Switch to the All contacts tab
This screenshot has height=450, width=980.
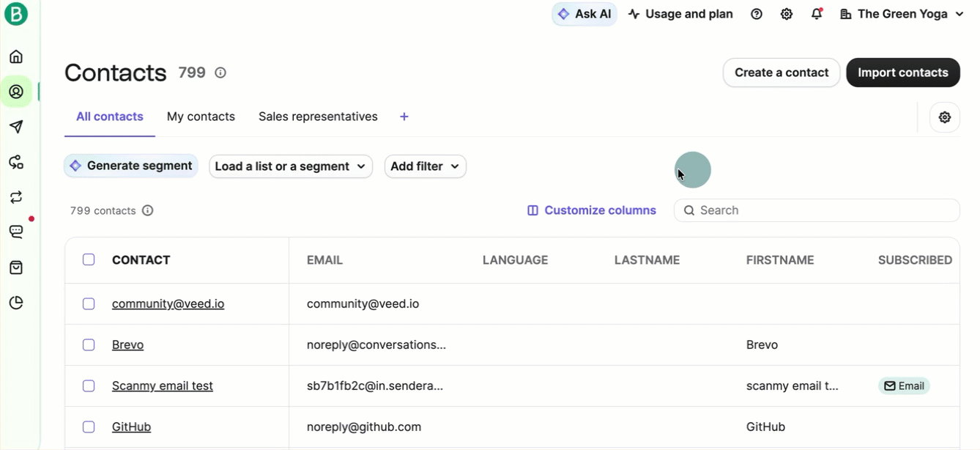pos(110,117)
